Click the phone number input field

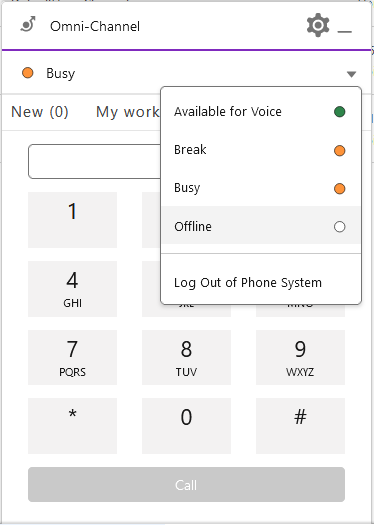(95, 162)
